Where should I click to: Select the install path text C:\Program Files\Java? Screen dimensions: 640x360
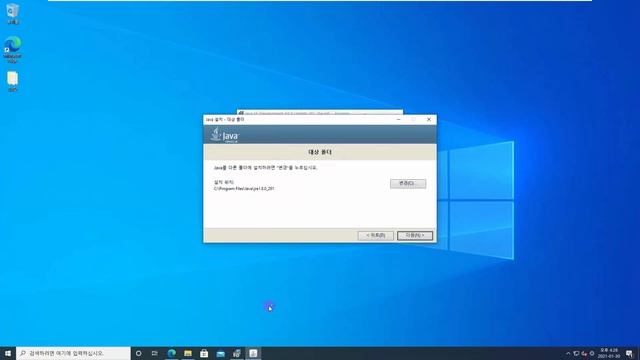(x=244, y=189)
